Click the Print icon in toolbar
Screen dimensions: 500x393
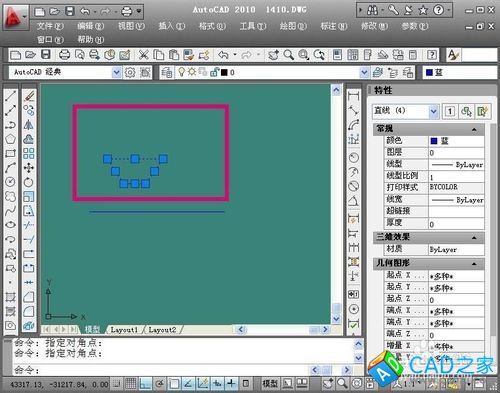coord(64,55)
